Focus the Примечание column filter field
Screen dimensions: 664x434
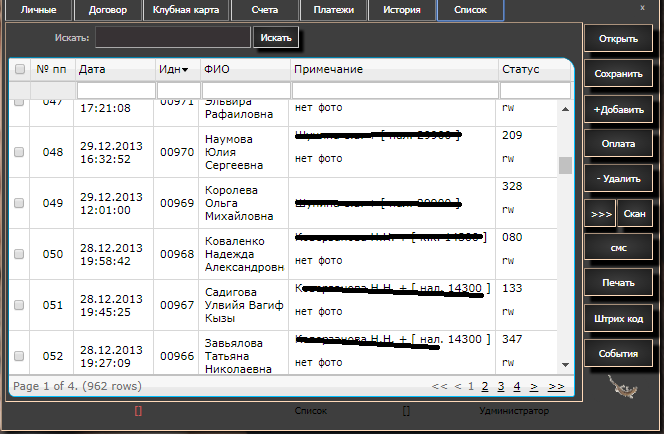pyautogui.click(x=395, y=91)
